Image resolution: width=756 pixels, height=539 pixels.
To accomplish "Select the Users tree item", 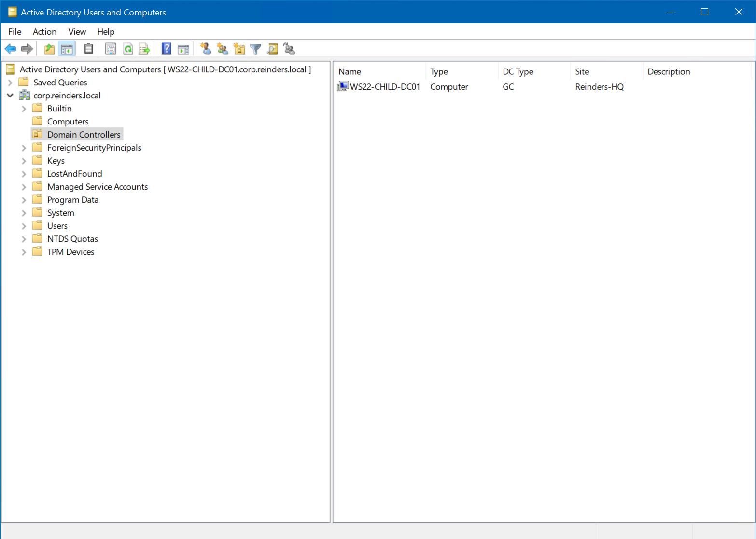I will [57, 226].
